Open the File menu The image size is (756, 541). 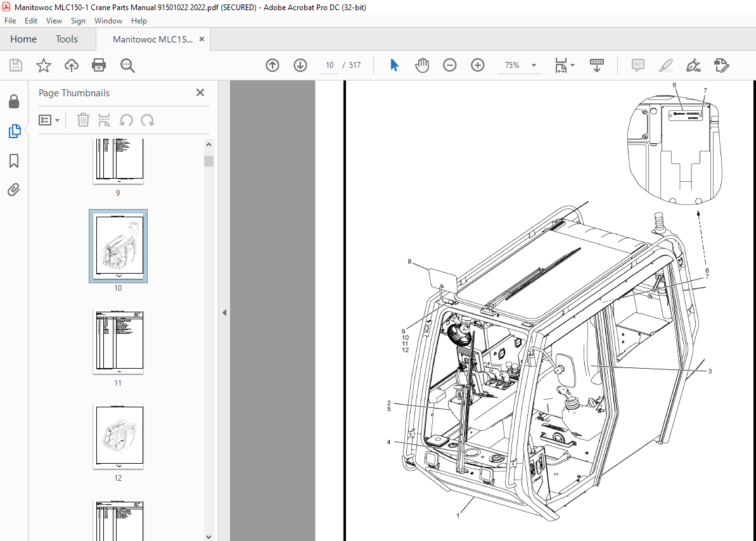click(10, 21)
